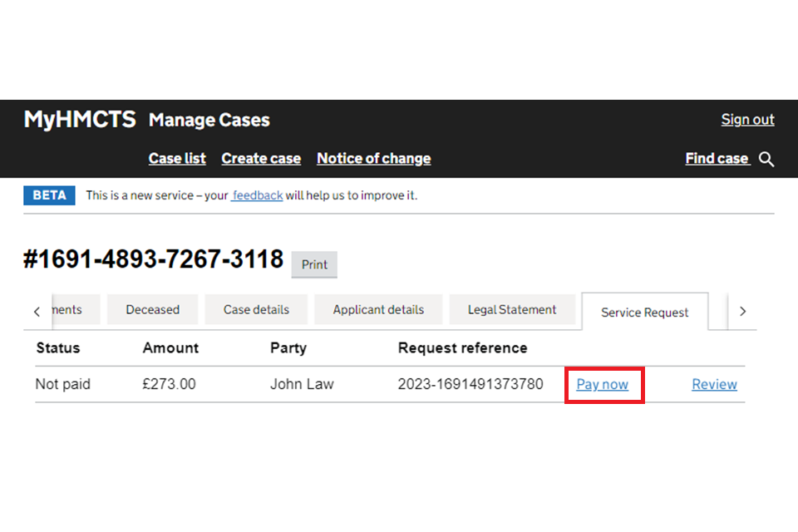Viewport: 798px width, 532px height.
Task: Open the Case list page
Action: pyautogui.click(x=177, y=159)
